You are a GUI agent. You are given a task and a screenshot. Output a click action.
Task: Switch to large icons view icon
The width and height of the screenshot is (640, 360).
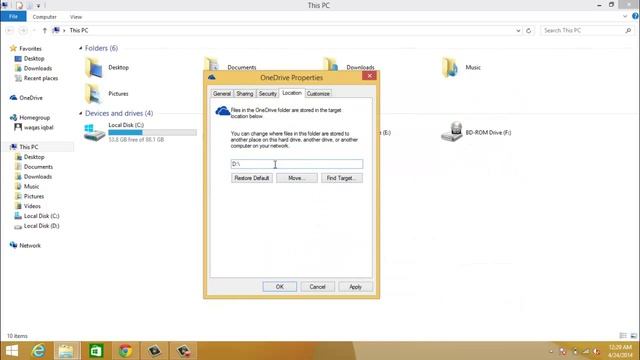(633, 336)
